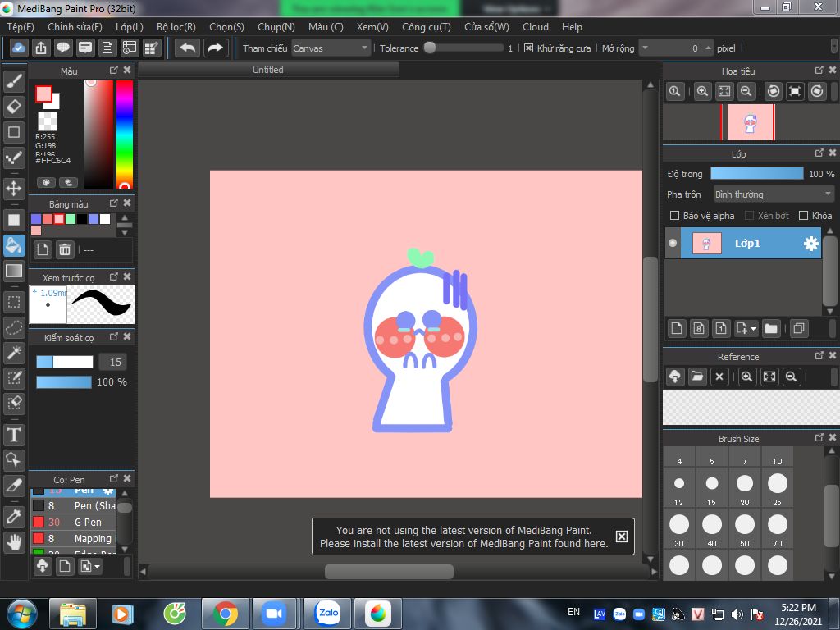Image resolution: width=840 pixels, height=630 pixels.
Task: Zoom in using the Hoa tiêu panel
Action: [x=702, y=91]
